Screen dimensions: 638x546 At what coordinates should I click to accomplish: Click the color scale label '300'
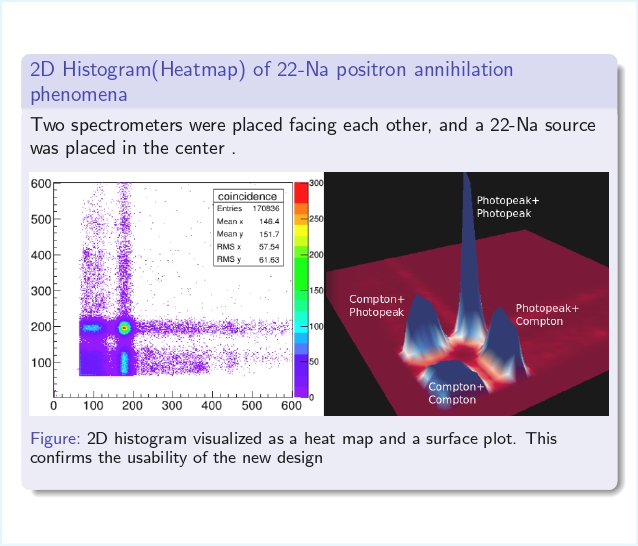click(316, 183)
